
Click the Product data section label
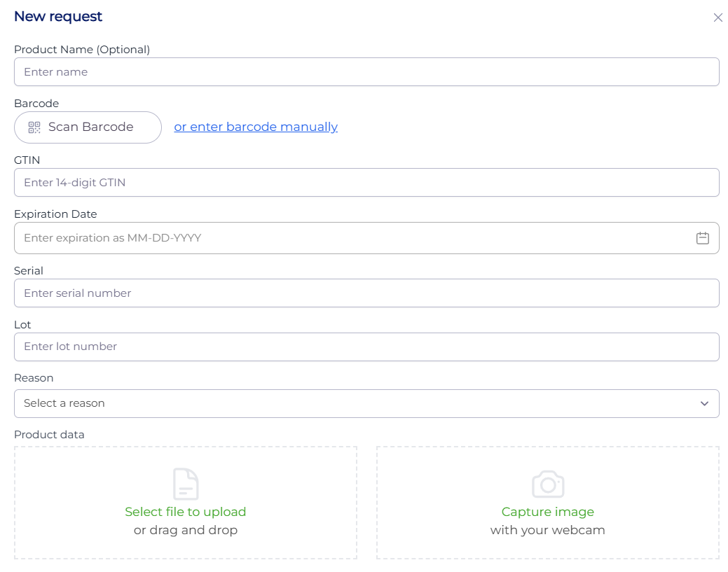(x=49, y=435)
